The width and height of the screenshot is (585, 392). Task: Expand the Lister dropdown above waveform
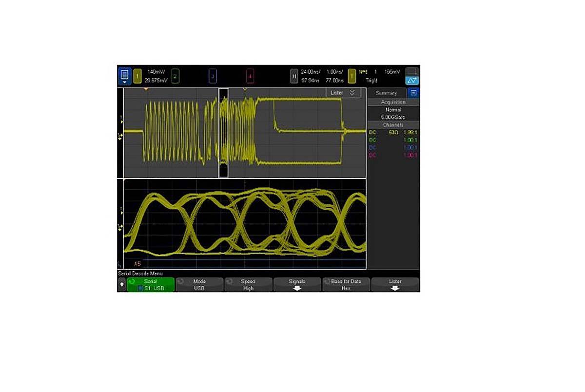(343, 93)
